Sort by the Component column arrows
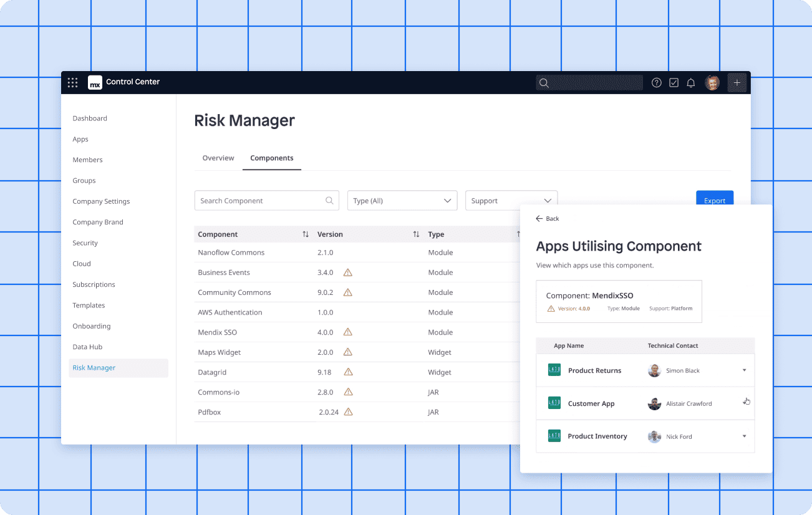 pyautogui.click(x=306, y=234)
